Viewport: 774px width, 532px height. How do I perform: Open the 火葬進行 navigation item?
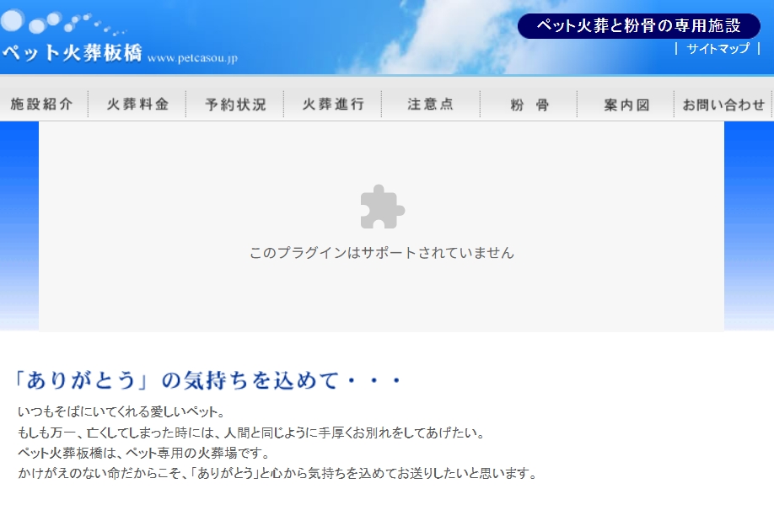333,105
